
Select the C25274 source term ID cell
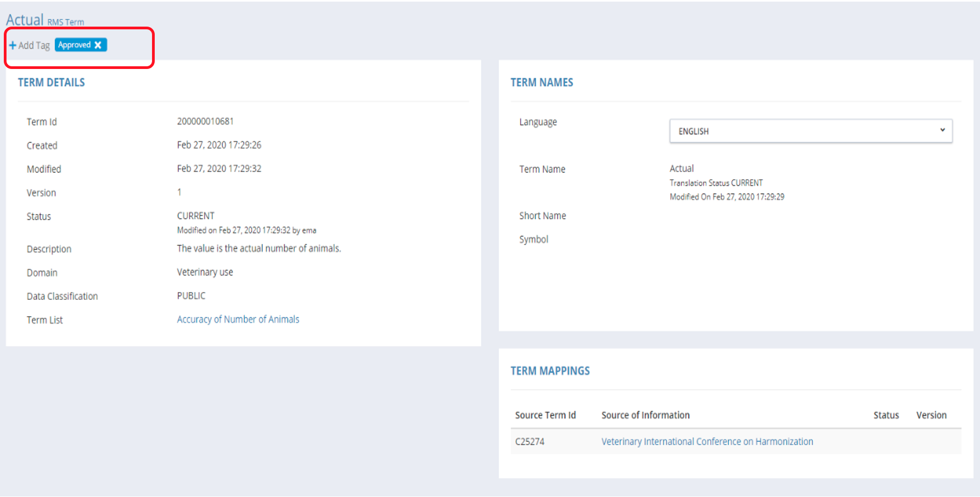point(529,442)
